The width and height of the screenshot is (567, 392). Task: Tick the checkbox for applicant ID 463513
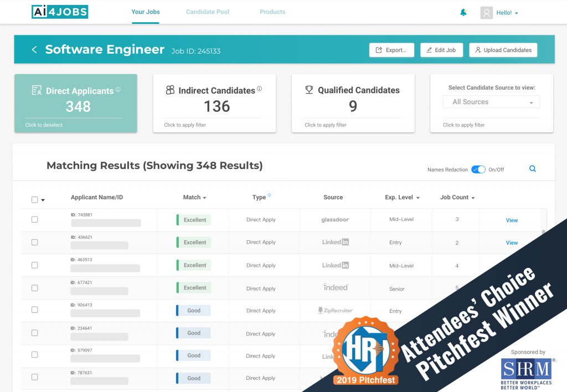click(x=35, y=265)
